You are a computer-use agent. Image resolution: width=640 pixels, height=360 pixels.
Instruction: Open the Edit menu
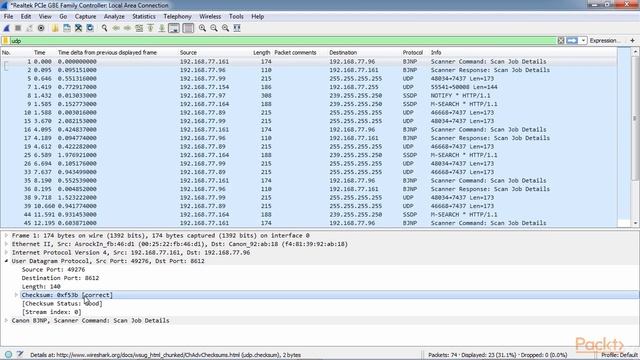[26, 16]
